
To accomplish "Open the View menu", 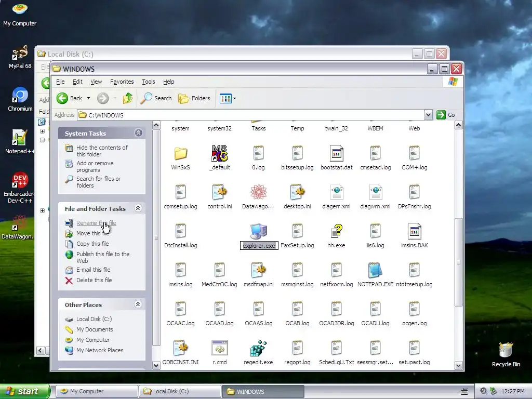I will click(96, 82).
